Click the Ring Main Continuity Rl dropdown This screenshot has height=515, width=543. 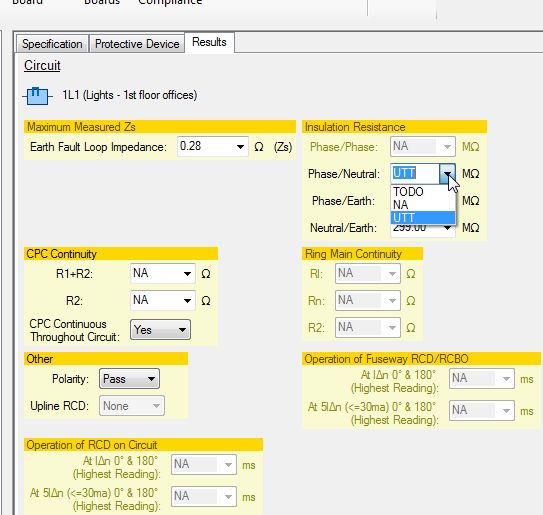coord(368,274)
